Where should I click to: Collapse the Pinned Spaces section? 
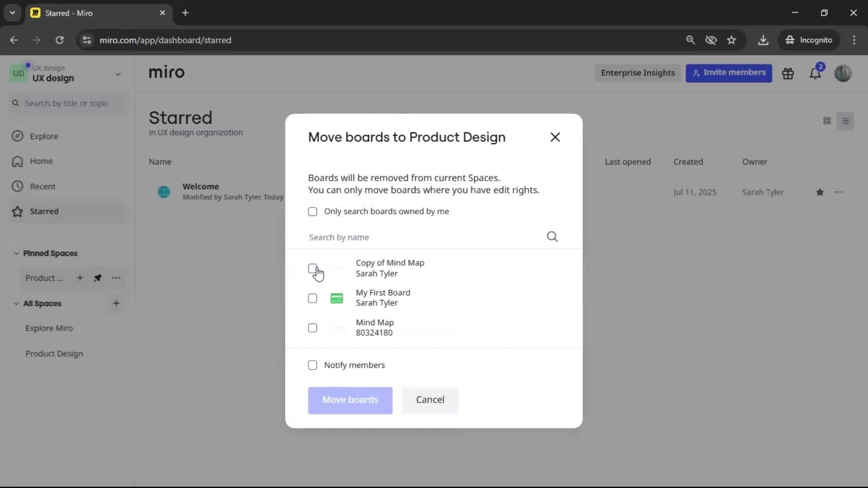(16, 253)
